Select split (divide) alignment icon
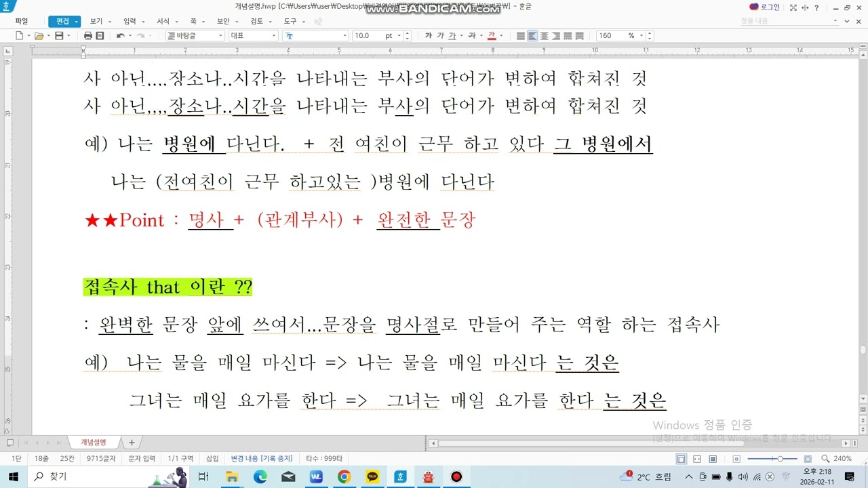The image size is (868, 488). click(x=580, y=36)
